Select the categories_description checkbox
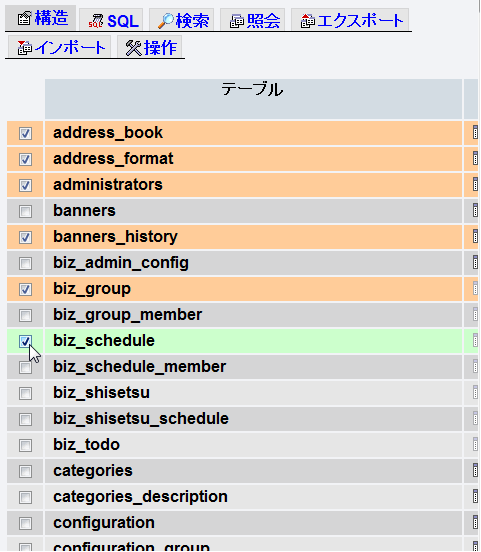Image resolution: width=481 pixels, height=552 pixels. (x=25, y=497)
